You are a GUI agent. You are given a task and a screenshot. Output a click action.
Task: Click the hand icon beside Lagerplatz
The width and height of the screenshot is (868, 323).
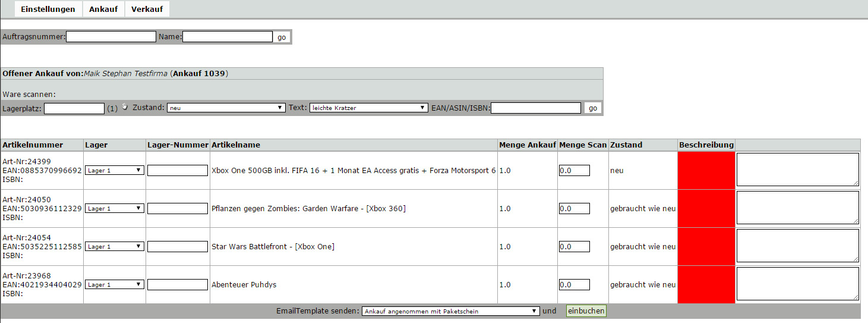point(125,107)
